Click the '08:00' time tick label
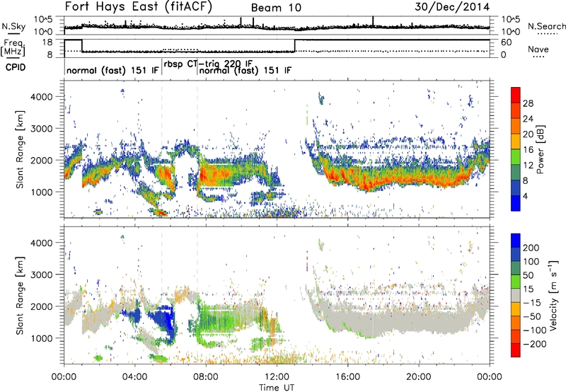The width and height of the screenshot is (566, 392). pos(206,377)
